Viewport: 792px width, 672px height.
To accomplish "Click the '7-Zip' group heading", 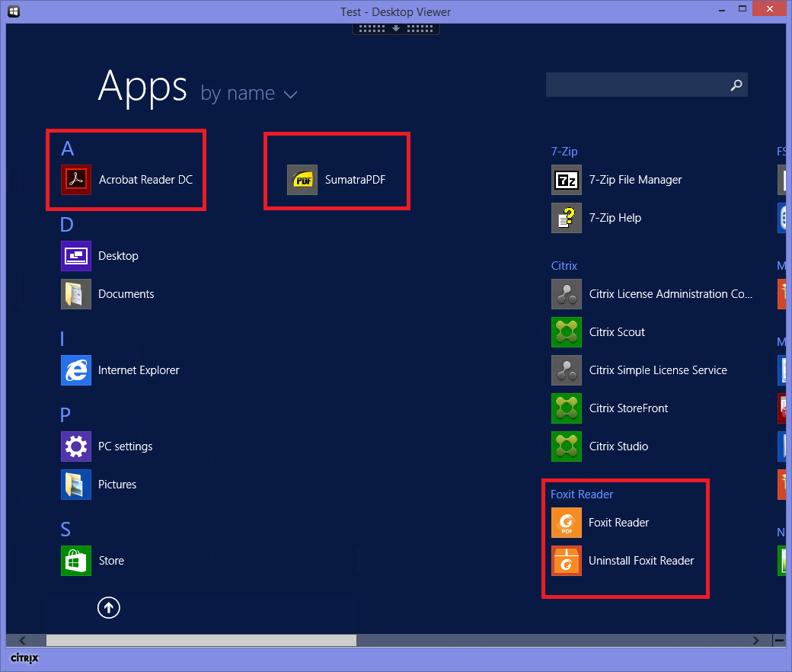I will [564, 152].
